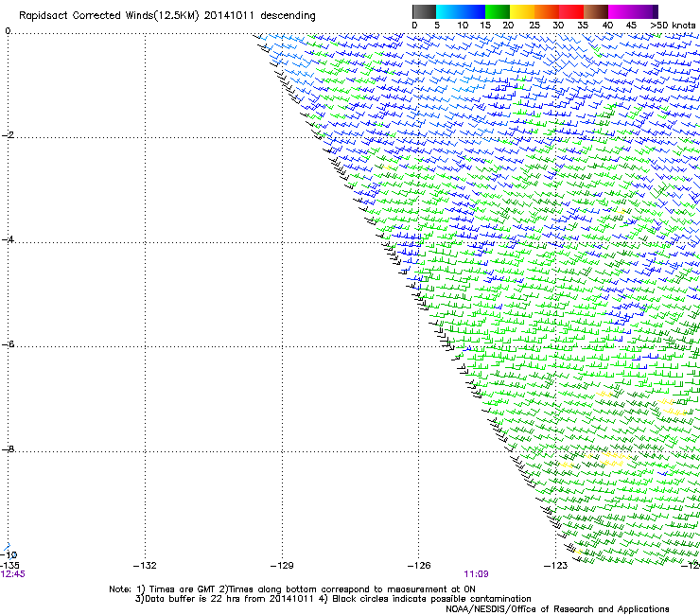The image size is (700, 615).
Task: Click the legend label '40'
Action: coord(607,26)
